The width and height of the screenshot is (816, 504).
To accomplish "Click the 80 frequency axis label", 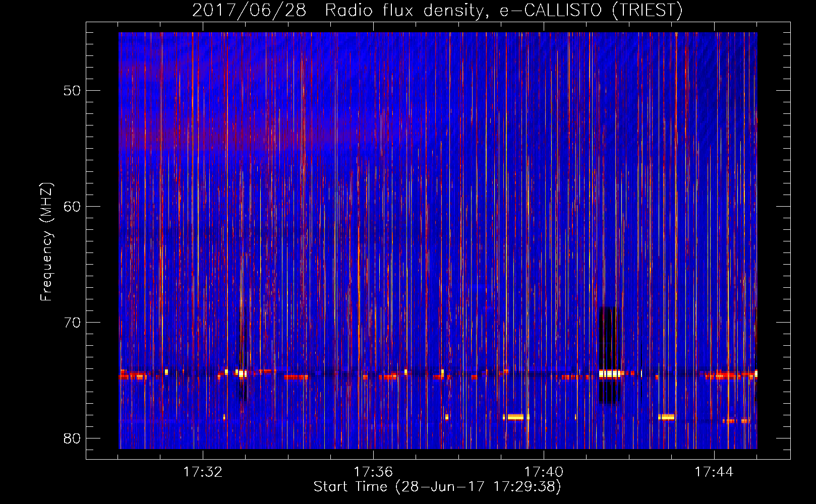I will pos(72,438).
